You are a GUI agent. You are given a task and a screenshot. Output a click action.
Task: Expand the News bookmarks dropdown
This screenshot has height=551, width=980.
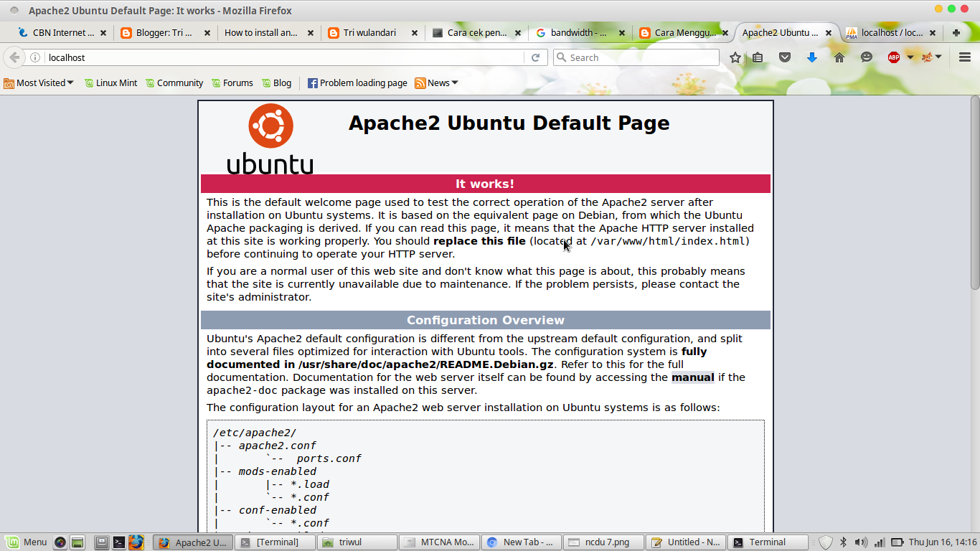click(436, 83)
